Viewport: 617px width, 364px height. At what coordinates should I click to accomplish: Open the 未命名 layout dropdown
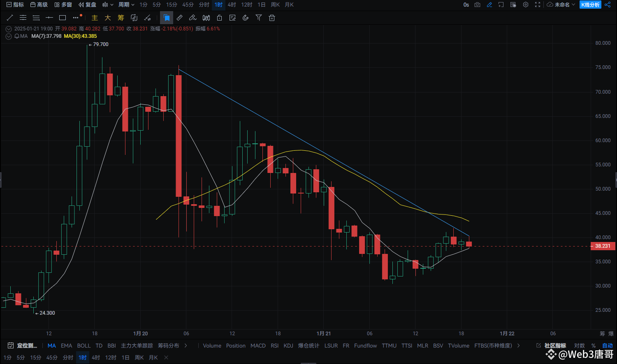click(x=561, y=5)
